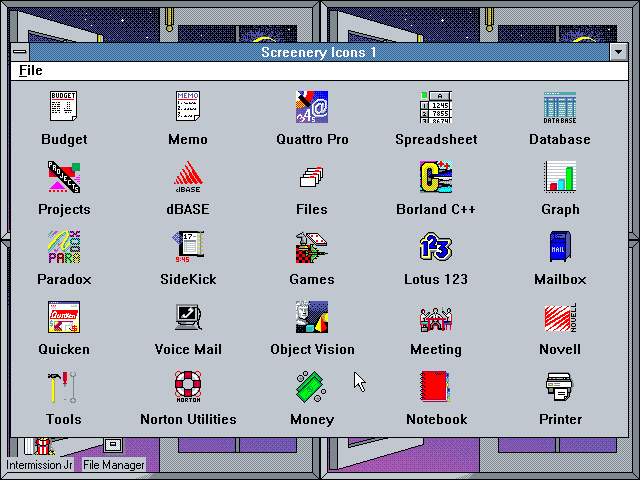The width and height of the screenshot is (640, 480).
Task: Pick the Borland C++ icon
Action: pos(436,177)
